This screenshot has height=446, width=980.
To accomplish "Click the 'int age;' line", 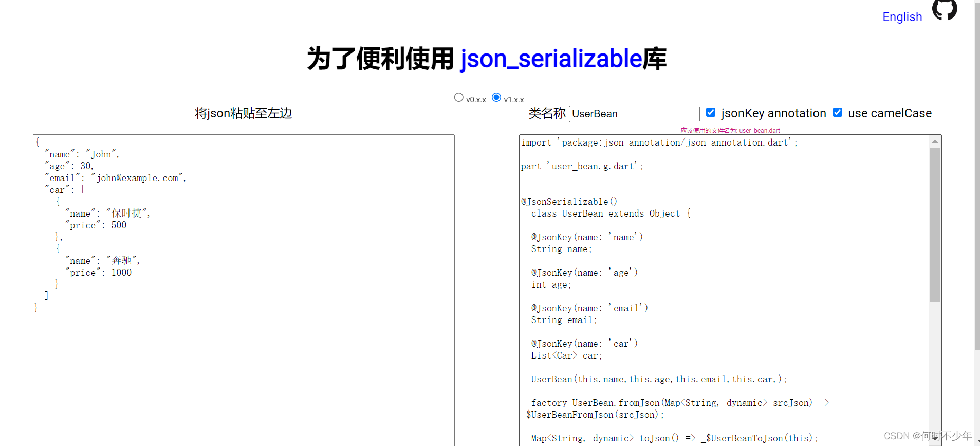I will [551, 284].
